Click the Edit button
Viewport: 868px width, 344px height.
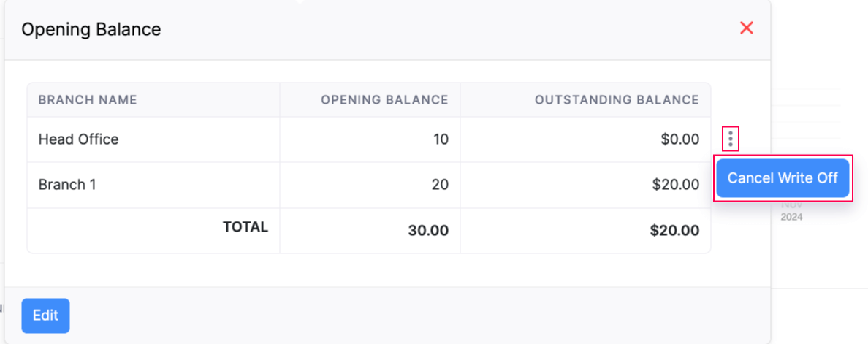point(45,316)
